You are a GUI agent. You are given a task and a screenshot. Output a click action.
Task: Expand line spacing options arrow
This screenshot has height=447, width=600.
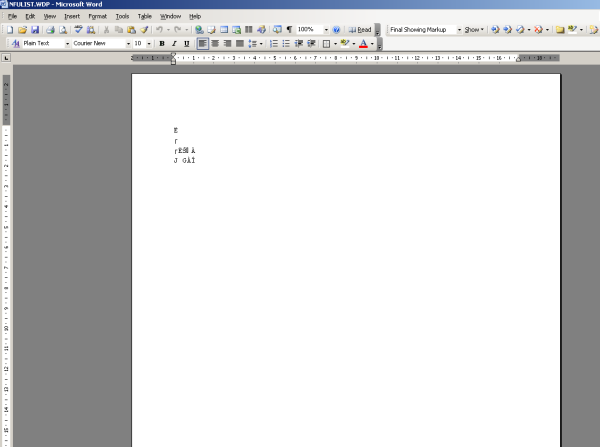tap(261, 44)
